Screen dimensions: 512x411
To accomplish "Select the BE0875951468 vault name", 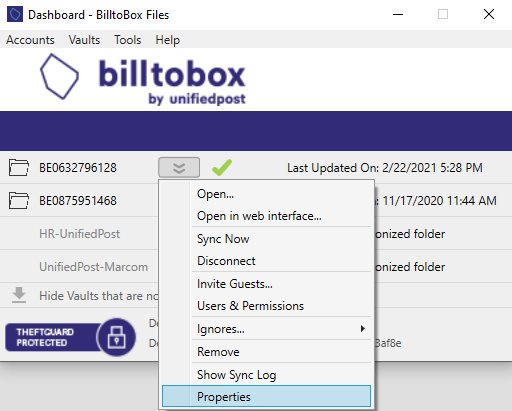I will click(x=78, y=201).
